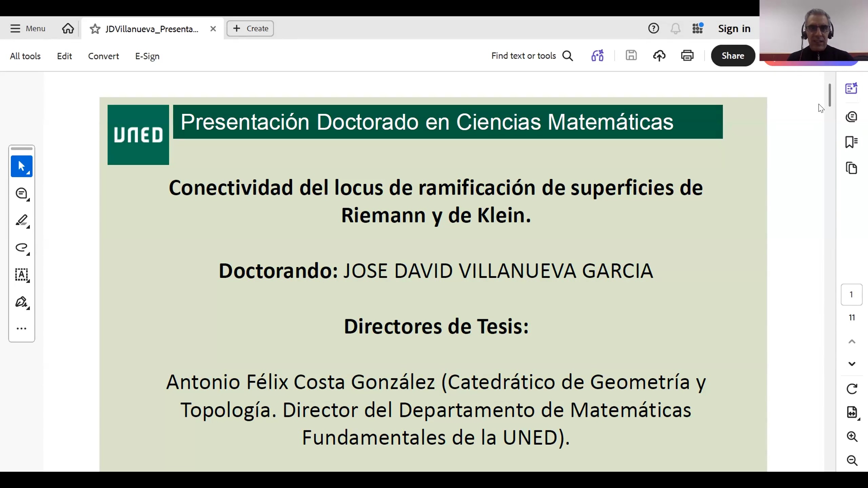Click the Share button

(733, 56)
